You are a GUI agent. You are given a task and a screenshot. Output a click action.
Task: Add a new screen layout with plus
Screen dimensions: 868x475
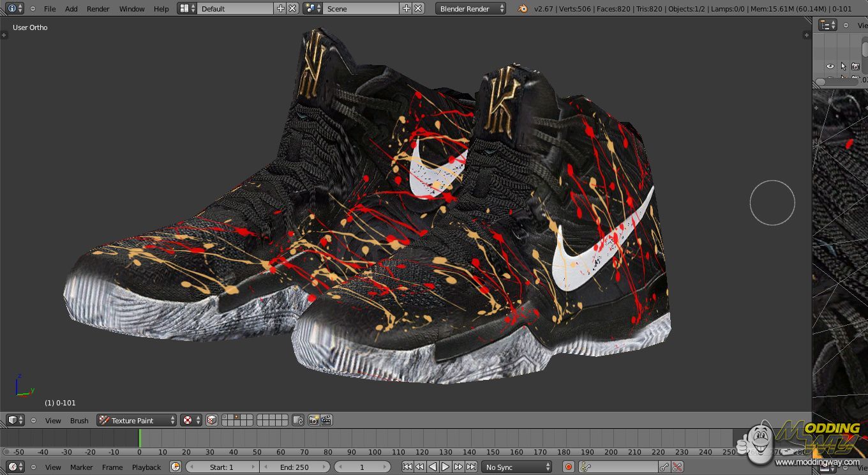pos(280,8)
